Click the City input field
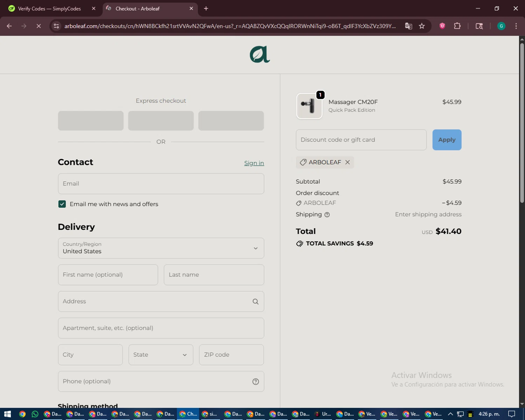525x420 pixels. pos(90,355)
